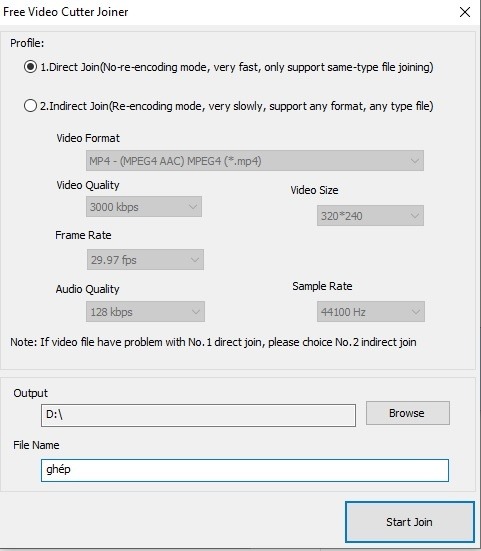Viewport: 481px width, 551px height.
Task: Expand the Video Quality 3000 kbps dropdown
Action: tap(144, 207)
